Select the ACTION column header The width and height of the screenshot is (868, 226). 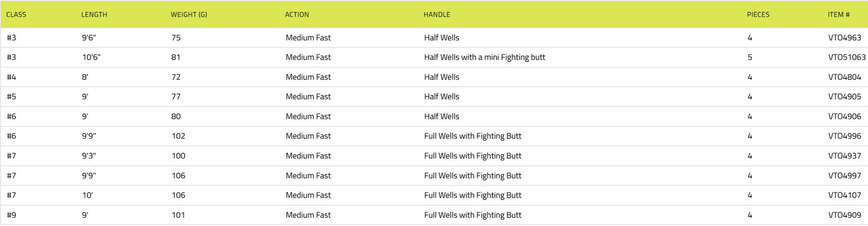pos(297,14)
